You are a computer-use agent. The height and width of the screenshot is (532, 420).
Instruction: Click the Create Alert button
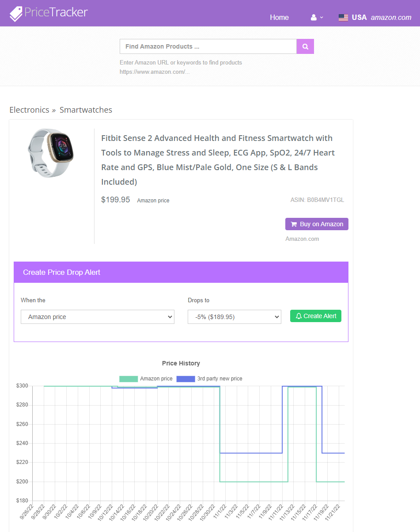(316, 316)
